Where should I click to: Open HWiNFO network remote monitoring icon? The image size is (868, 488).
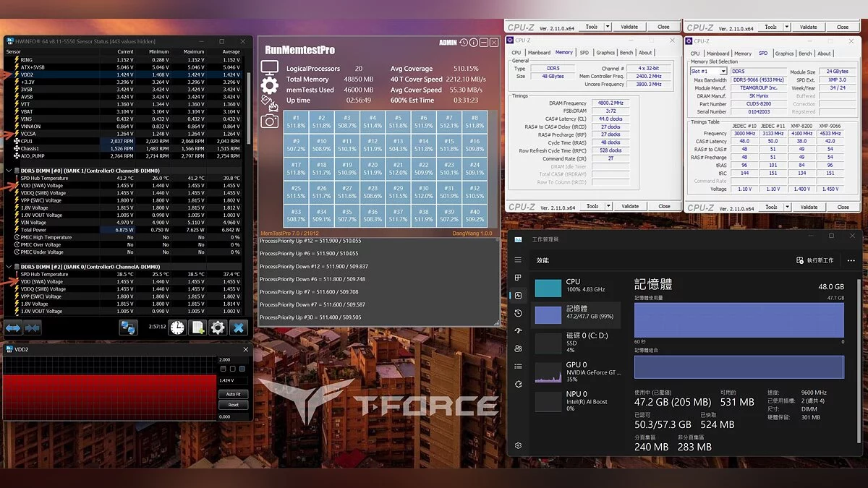click(129, 328)
